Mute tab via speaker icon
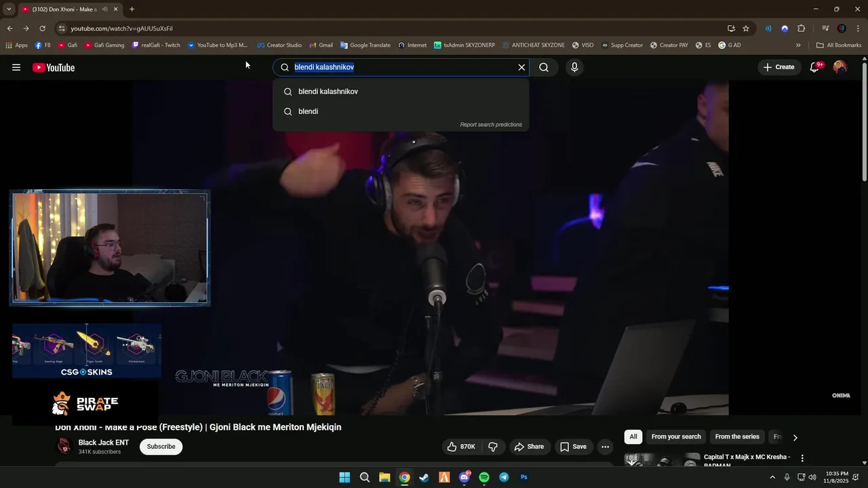This screenshot has height=488, width=868. (x=104, y=9)
